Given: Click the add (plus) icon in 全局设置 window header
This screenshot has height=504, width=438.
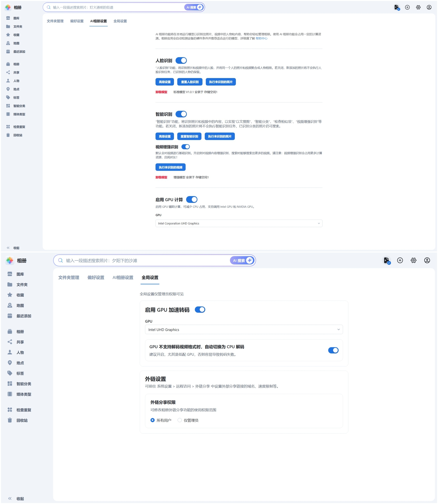Looking at the screenshot, I should tap(400, 260).
